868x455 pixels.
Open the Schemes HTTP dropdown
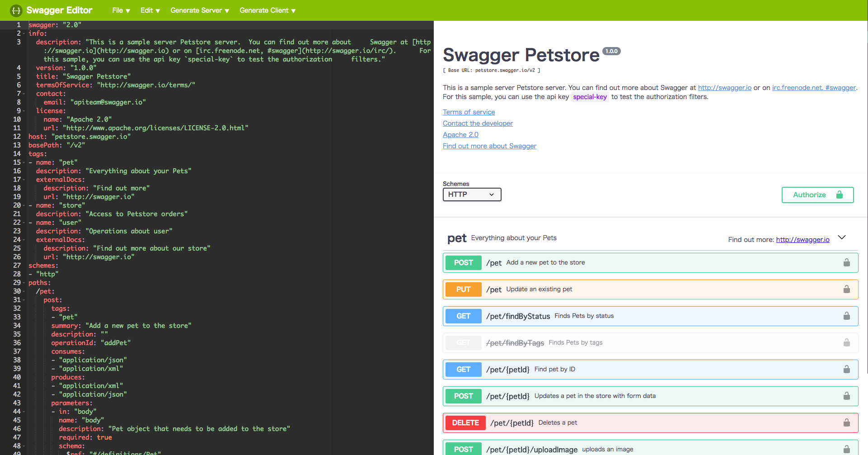pos(472,194)
